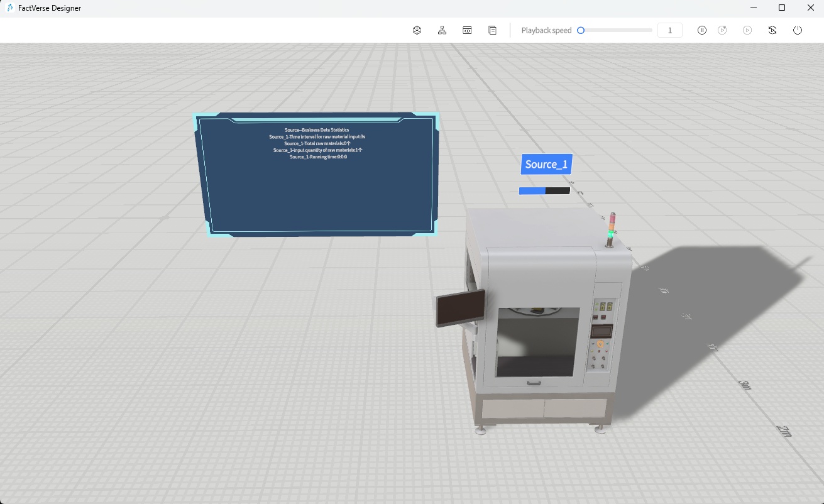
Task: Click the machine's side monitor screen
Action: pos(460,308)
